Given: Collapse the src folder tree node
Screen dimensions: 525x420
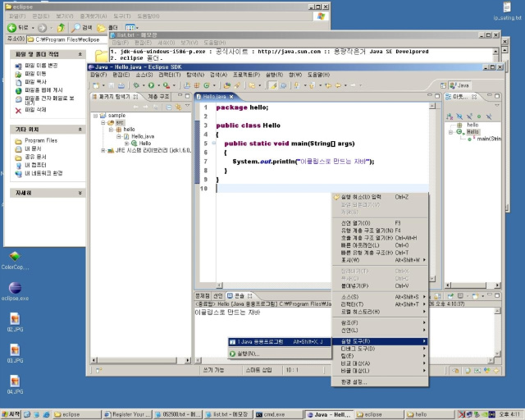Looking at the screenshot, I should pyautogui.click(x=103, y=122).
